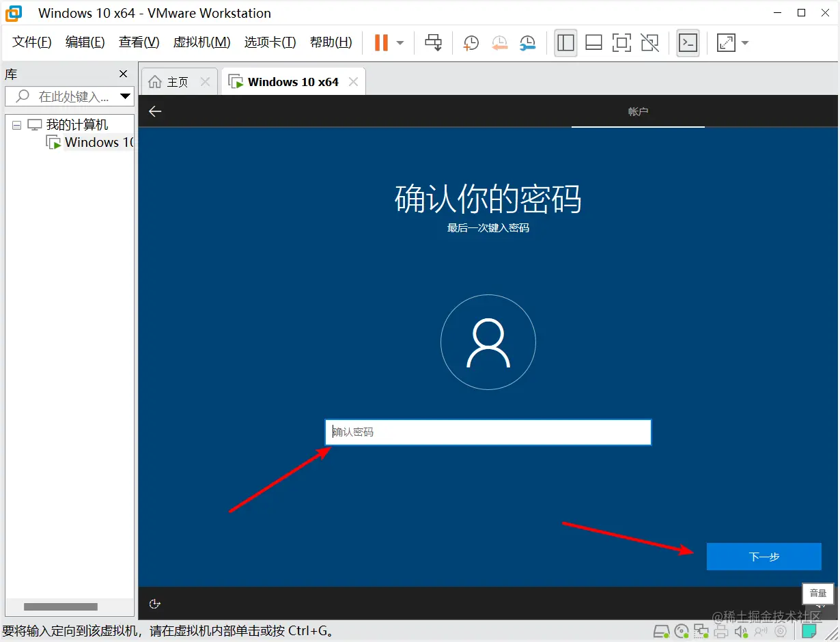Screen dimensions: 840x642
Task: Click the teal message log note icon
Action: [x=809, y=631]
